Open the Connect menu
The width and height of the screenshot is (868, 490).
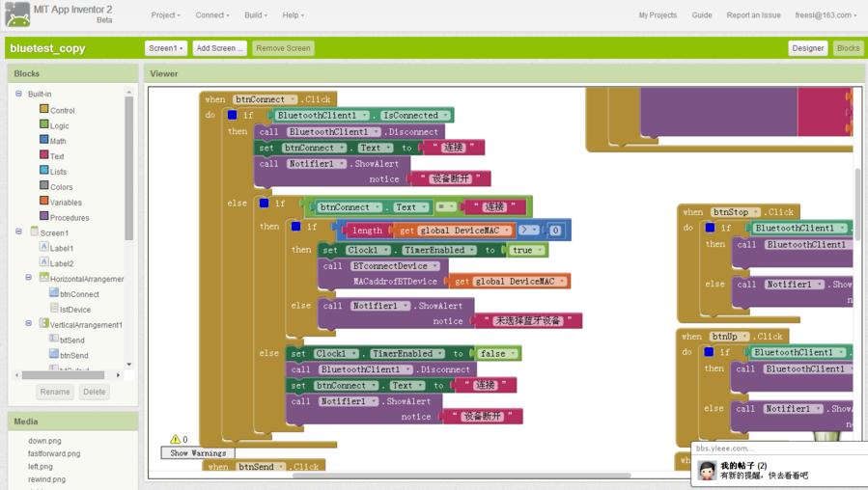[211, 15]
